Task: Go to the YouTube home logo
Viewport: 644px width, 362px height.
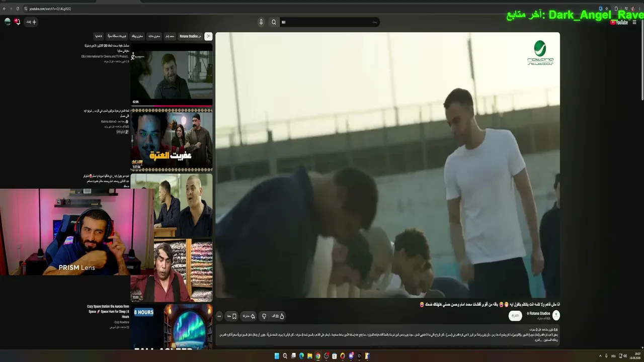Action: coord(619,22)
